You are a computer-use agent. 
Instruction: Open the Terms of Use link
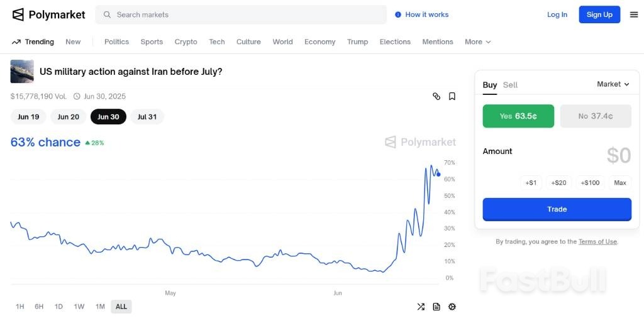coord(597,242)
